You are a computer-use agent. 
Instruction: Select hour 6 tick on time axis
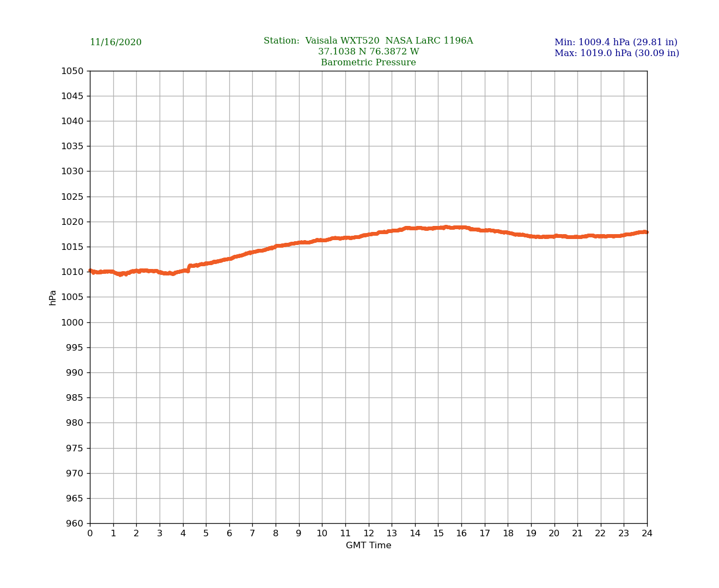click(x=229, y=534)
